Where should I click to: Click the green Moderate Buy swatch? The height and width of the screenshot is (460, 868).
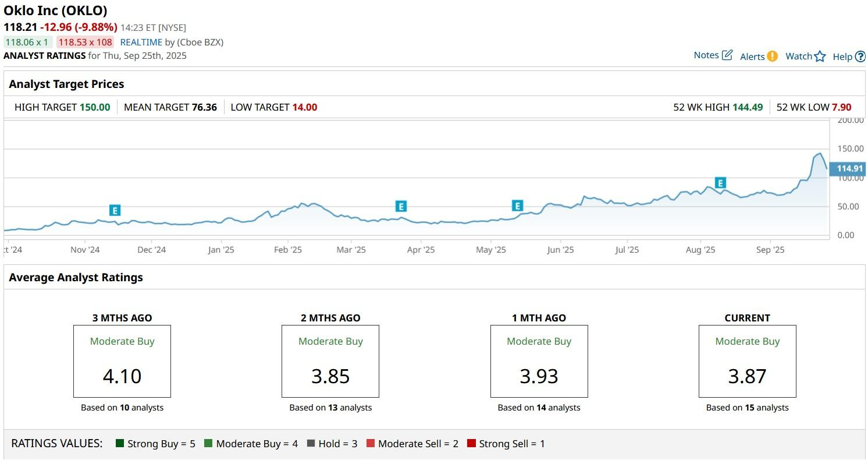pos(208,444)
